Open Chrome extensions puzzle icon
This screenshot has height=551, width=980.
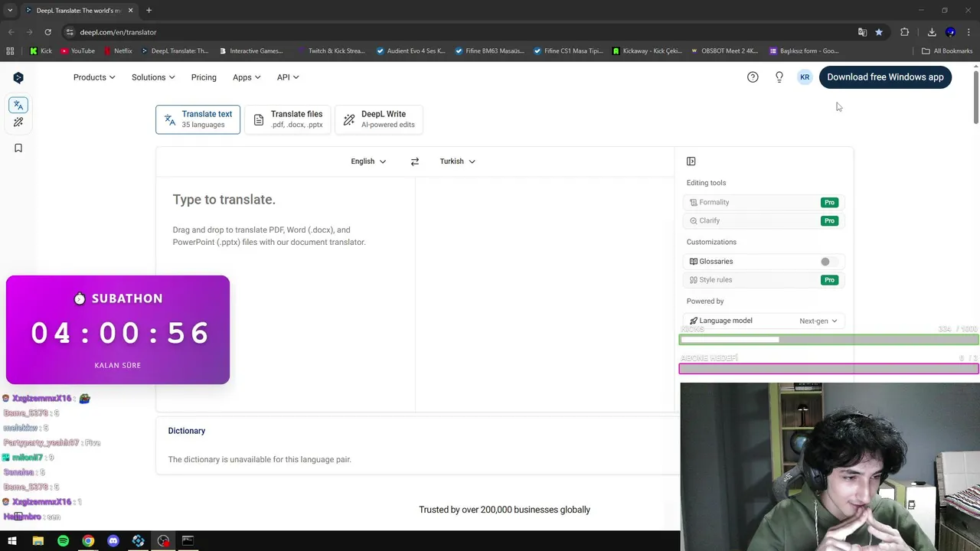pos(905,32)
